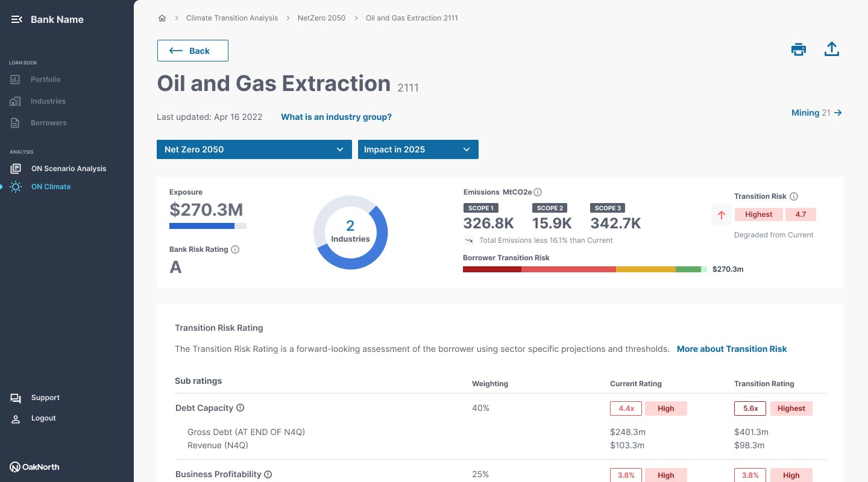Open 'What is an industry group?' link
868x482 pixels.
click(x=336, y=117)
